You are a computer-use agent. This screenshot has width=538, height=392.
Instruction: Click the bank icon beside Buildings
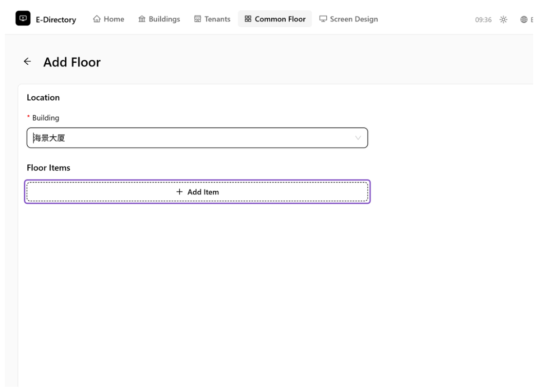(x=142, y=19)
